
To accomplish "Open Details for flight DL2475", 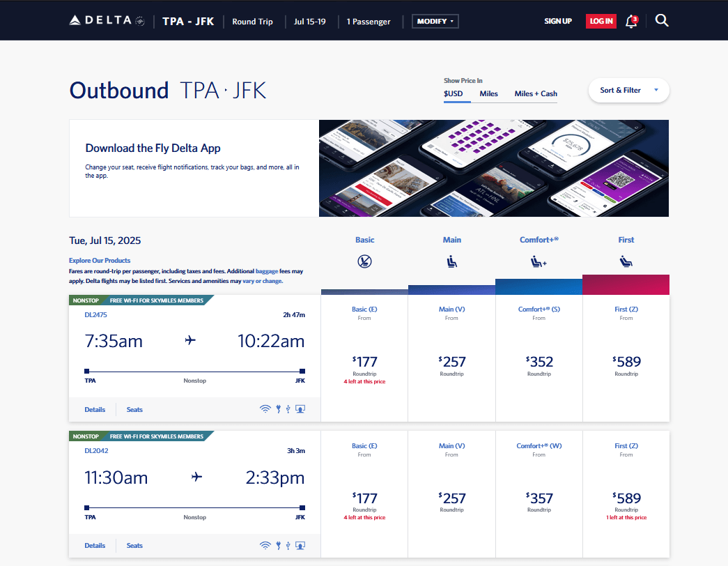I will coord(95,409).
